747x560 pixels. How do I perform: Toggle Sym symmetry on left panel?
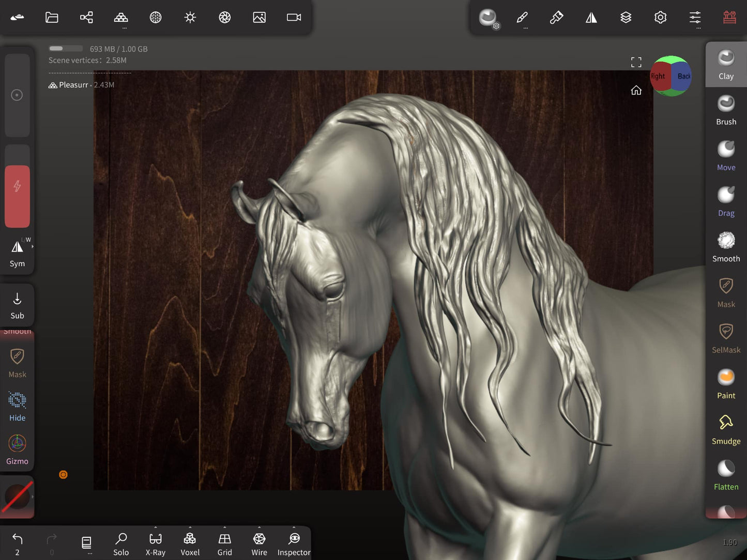[x=17, y=253]
